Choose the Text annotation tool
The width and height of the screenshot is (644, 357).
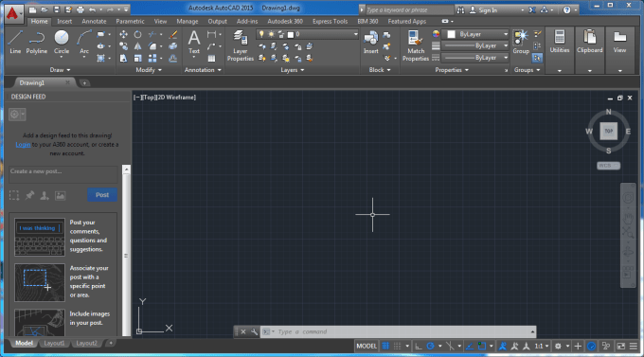click(194, 42)
